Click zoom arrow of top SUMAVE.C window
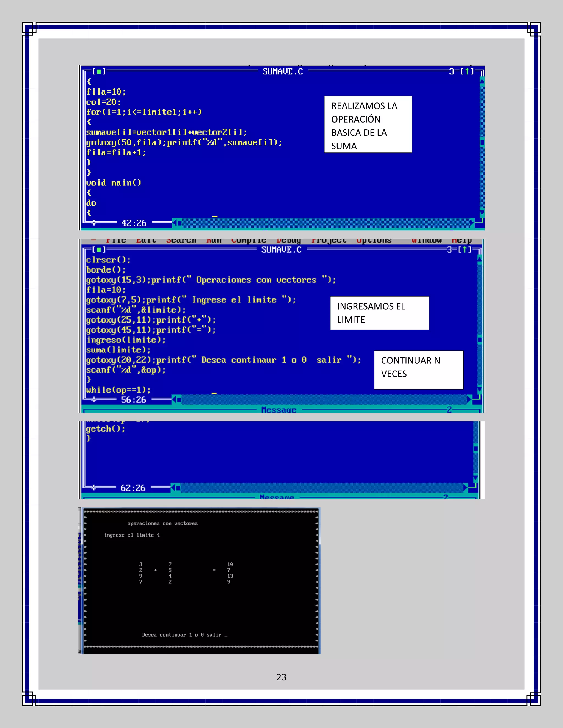 467,71
